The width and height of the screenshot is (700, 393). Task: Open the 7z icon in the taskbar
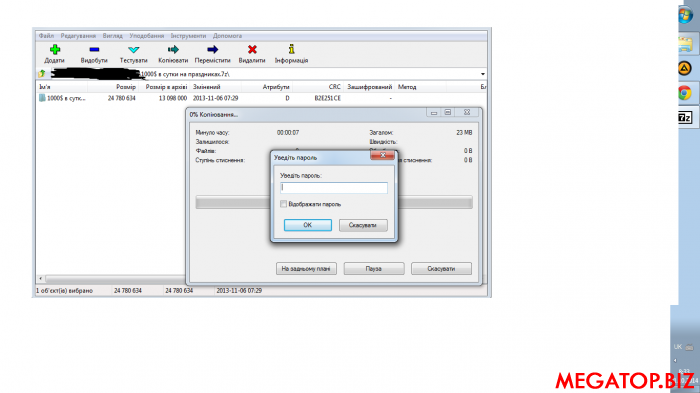[x=685, y=117]
